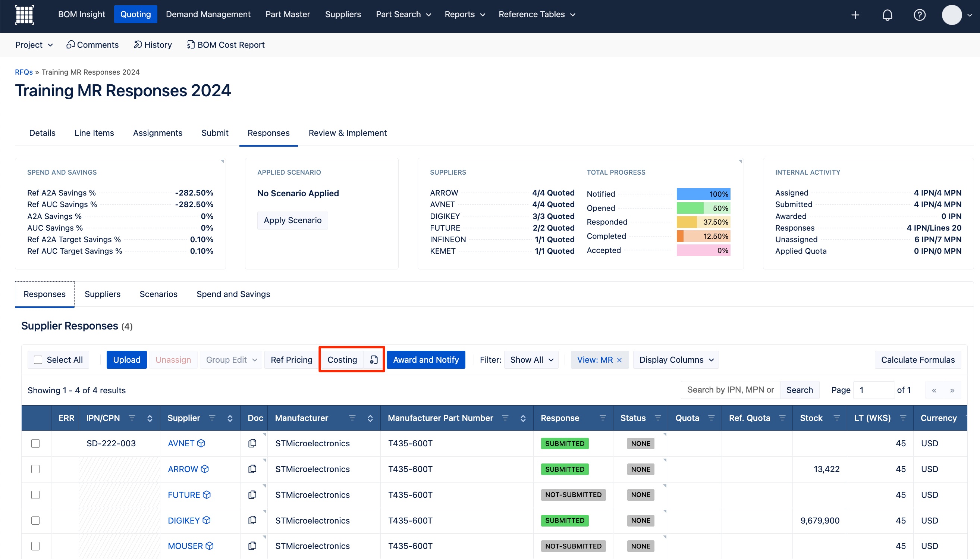This screenshot has width=980, height=559.
Task: Check the ARROW row checkbox
Action: coord(35,469)
